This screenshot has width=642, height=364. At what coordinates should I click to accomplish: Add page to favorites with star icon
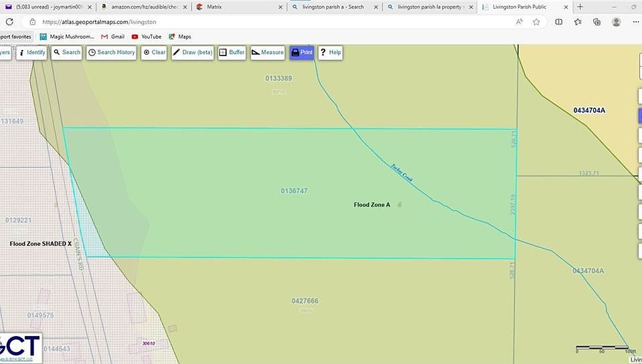536,21
